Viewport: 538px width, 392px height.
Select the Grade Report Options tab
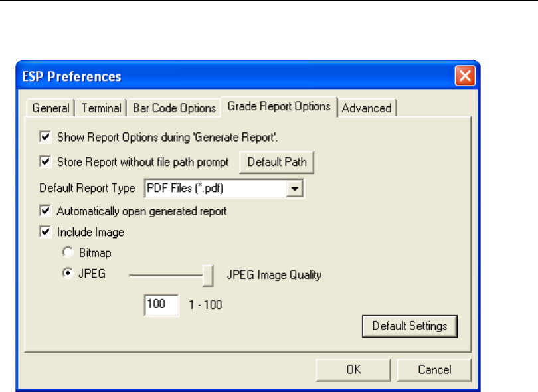pos(278,106)
